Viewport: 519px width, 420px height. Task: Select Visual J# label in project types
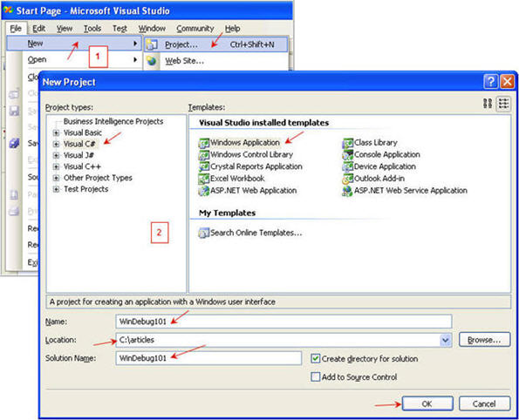tap(79, 155)
